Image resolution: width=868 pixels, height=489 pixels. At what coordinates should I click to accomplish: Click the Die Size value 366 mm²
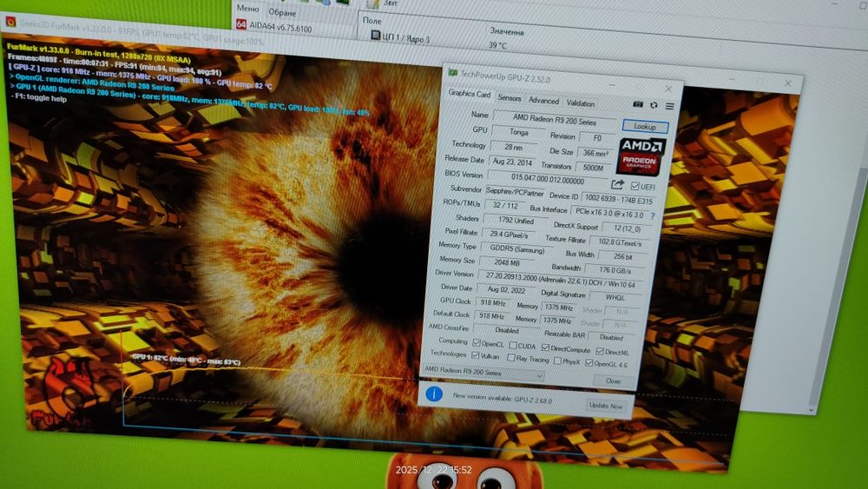[x=595, y=153]
